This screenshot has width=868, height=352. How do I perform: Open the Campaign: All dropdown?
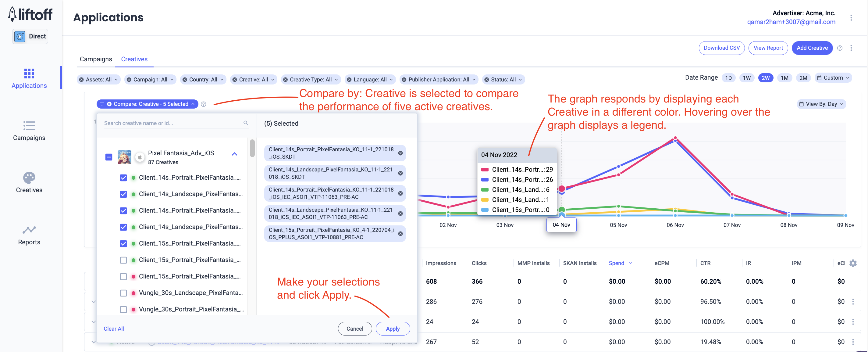pyautogui.click(x=150, y=80)
